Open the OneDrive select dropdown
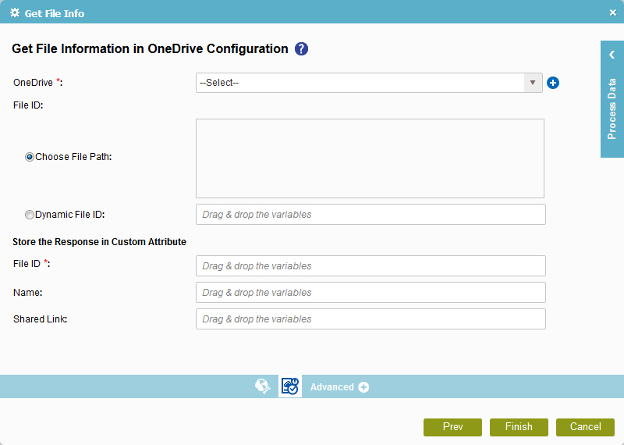This screenshot has height=445, width=624. click(369, 83)
